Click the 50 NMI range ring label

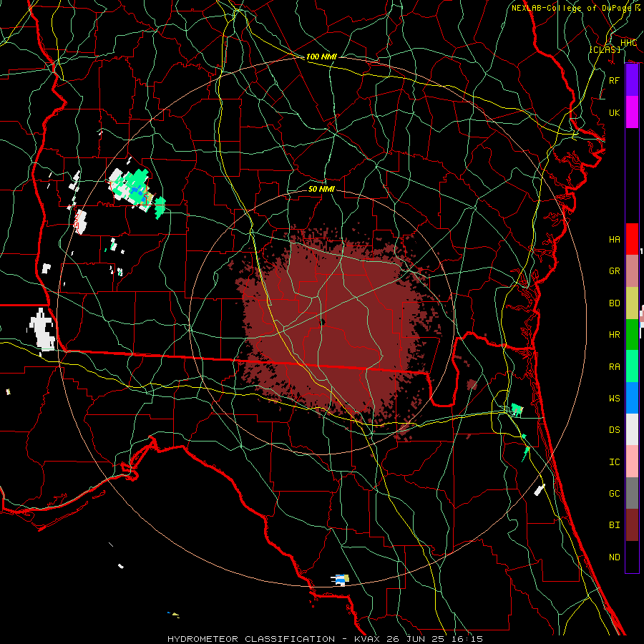pyautogui.click(x=321, y=189)
